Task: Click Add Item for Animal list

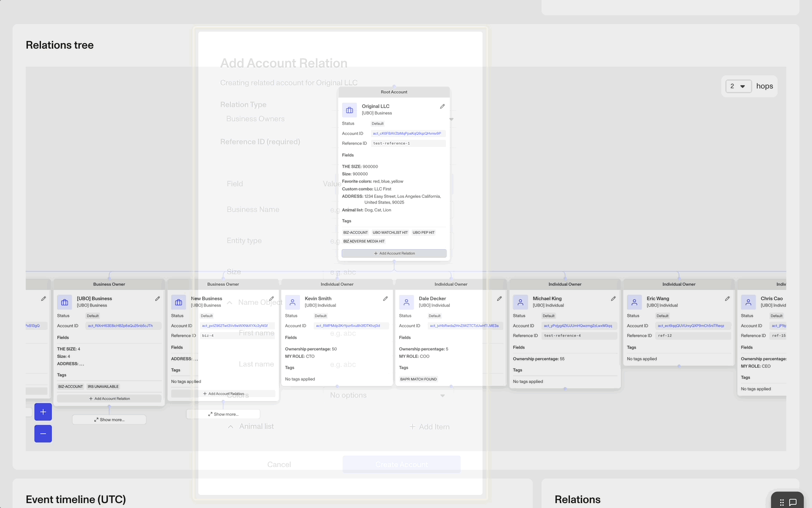Action: pyautogui.click(x=429, y=427)
